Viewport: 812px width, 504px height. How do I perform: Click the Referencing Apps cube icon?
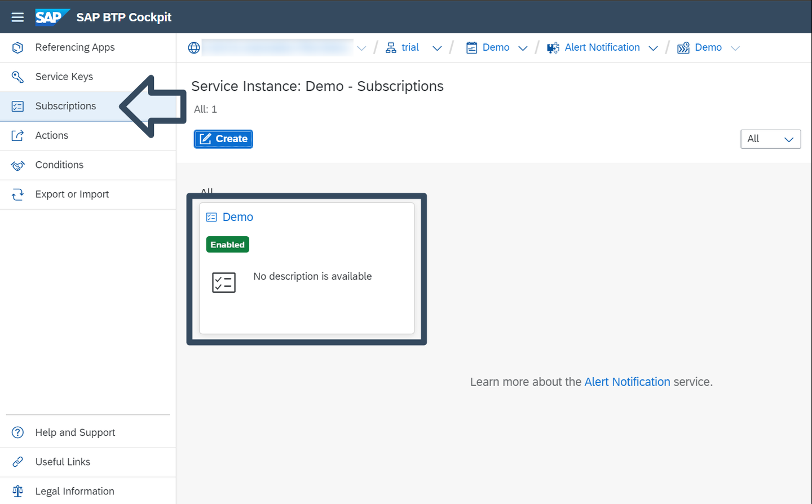pos(18,47)
